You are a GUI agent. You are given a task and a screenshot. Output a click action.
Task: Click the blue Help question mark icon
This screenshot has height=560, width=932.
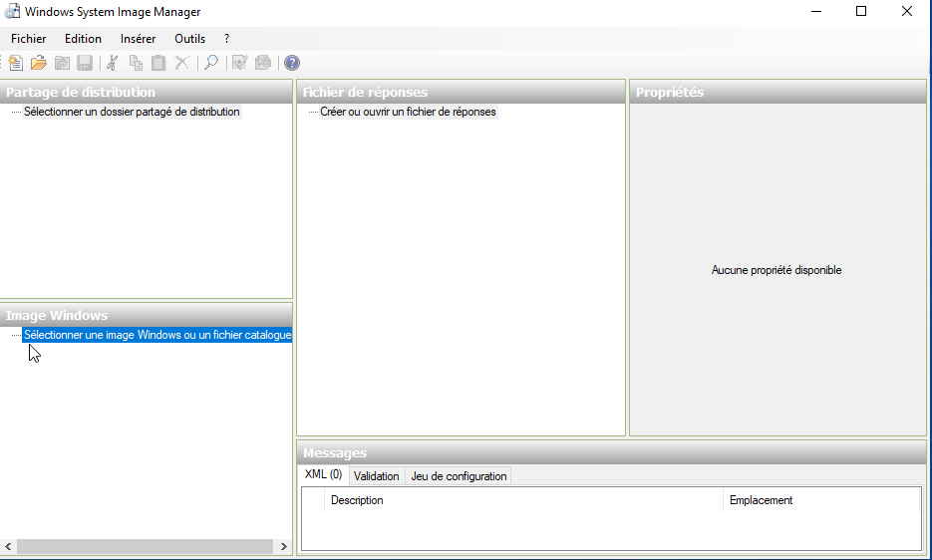point(292,63)
